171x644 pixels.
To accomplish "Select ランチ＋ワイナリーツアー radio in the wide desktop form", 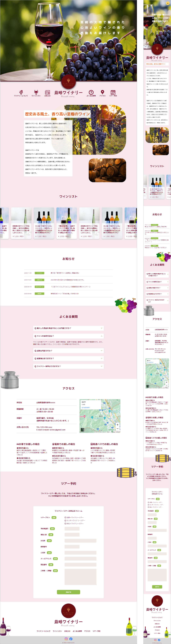I will tap(66, 521).
